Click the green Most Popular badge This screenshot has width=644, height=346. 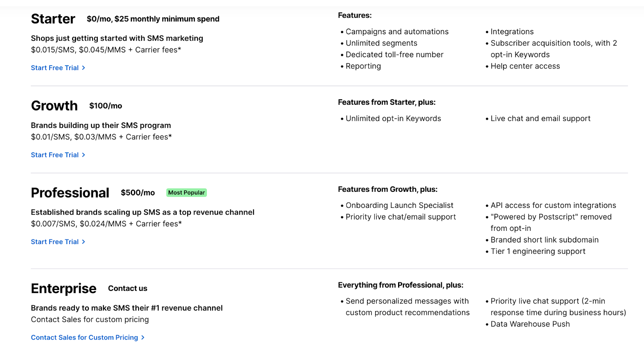[x=186, y=193]
